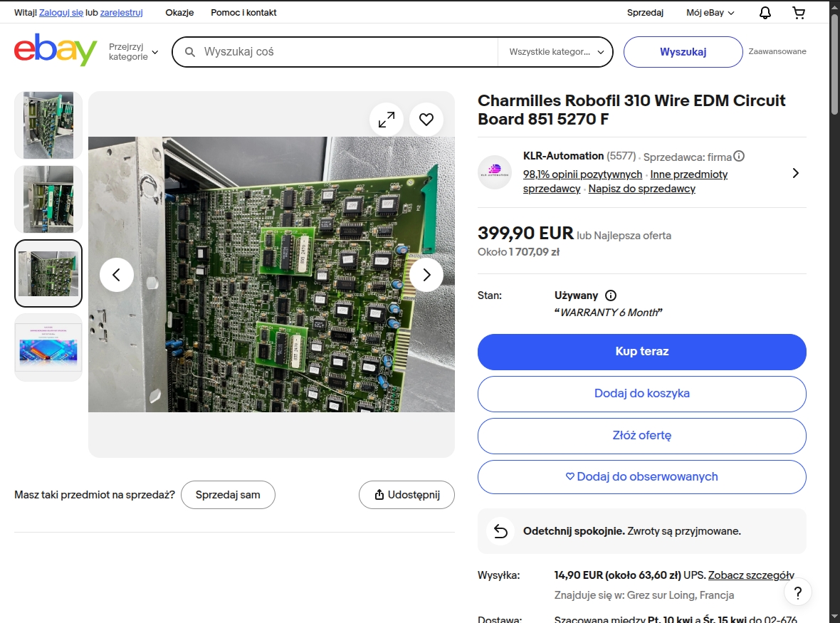Show previous product image

pos(116,275)
